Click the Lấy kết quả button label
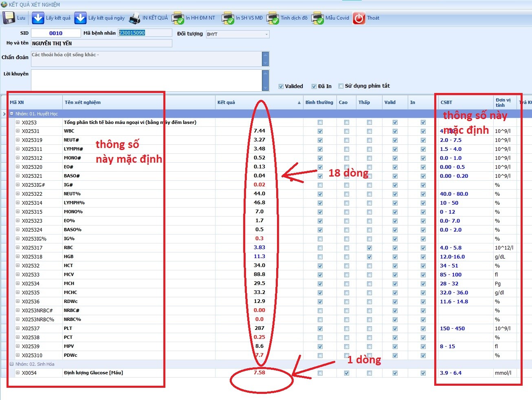Screen dimensions: 532x400 (58, 18)
